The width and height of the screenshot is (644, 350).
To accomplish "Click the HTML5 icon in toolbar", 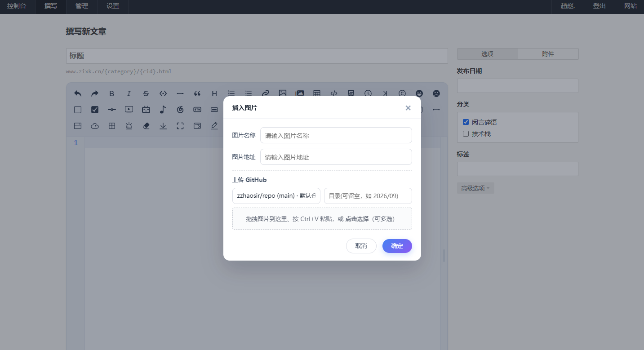I will click(351, 93).
